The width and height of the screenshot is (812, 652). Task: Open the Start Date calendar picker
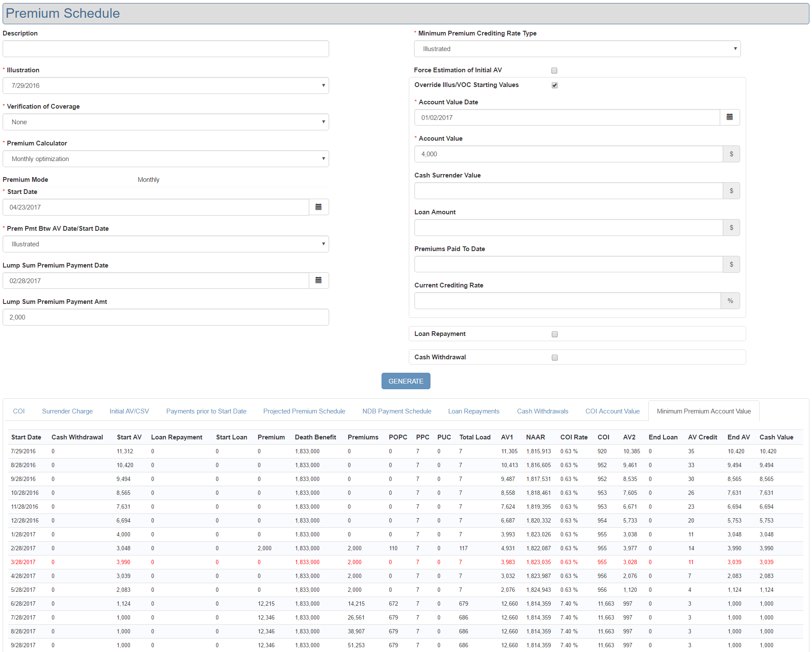pos(318,207)
